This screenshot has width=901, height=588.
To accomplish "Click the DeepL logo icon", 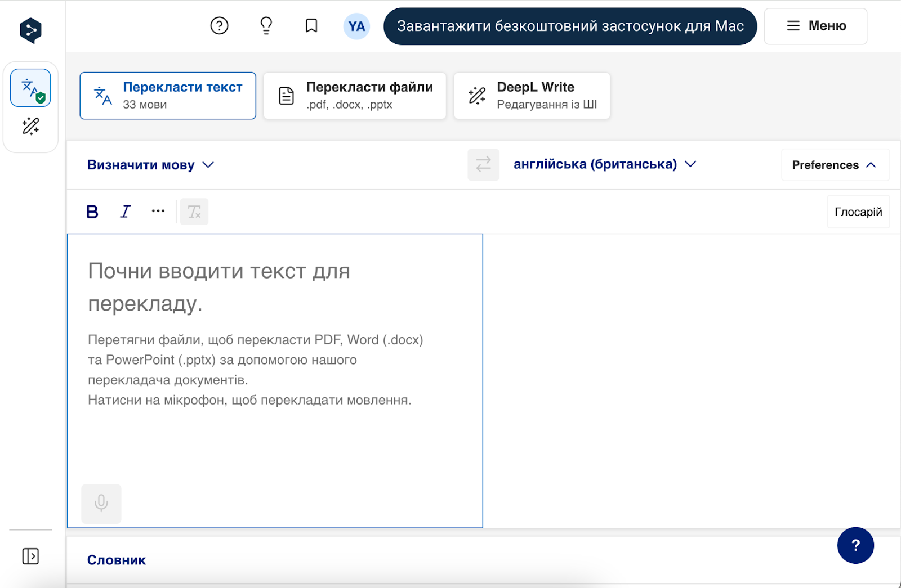I will pos(30,30).
